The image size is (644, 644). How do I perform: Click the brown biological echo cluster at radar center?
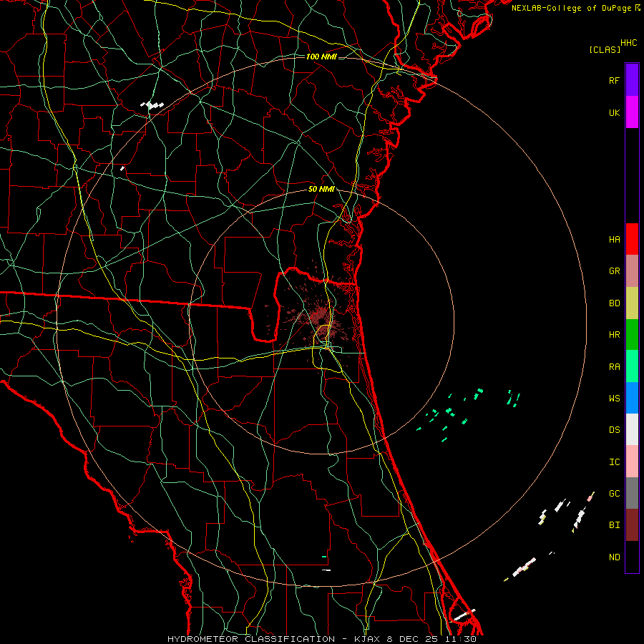point(320,317)
